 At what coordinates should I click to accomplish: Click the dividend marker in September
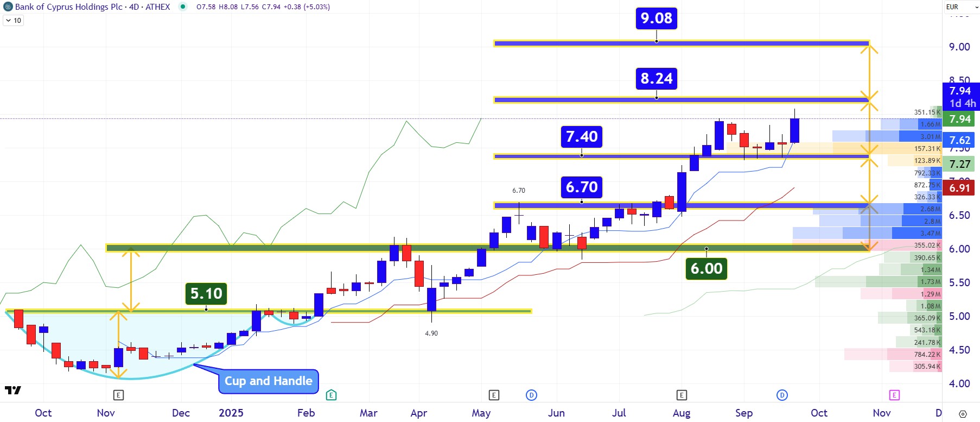[782, 395]
